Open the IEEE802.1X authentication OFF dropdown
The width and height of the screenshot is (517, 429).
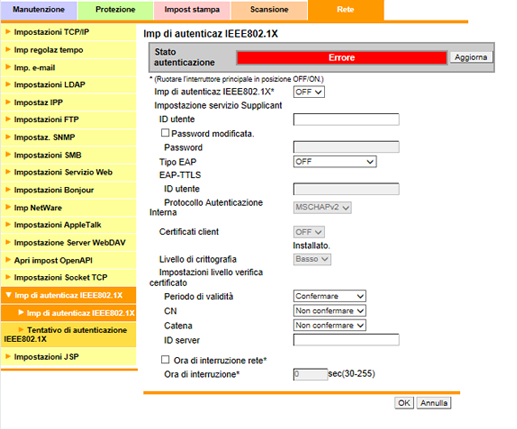[309, 92]
